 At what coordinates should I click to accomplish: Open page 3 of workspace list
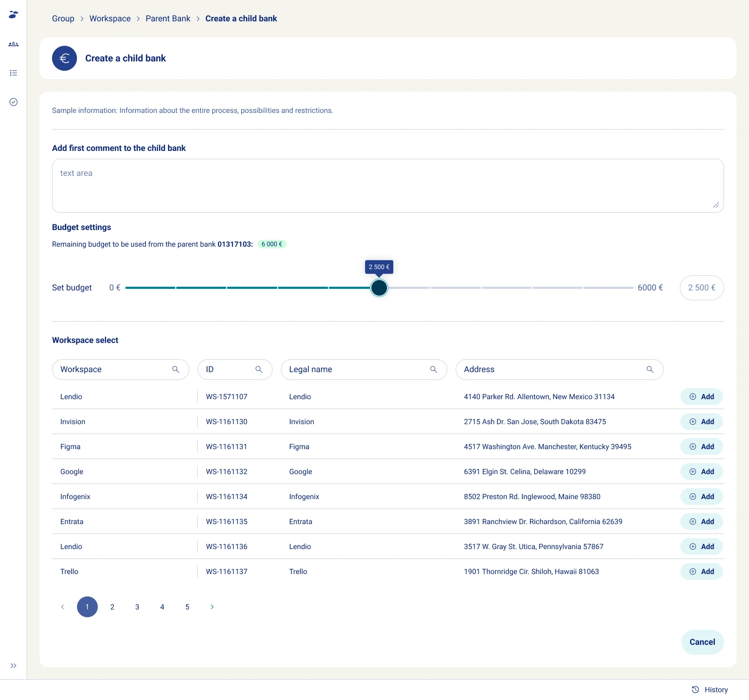pos(137,607)
